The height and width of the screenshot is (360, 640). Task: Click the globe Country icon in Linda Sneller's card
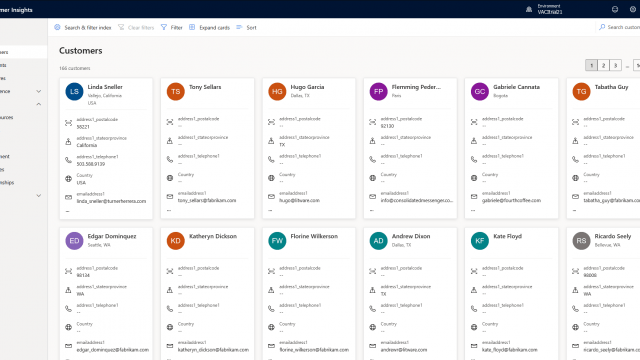click(x=69, y=179)
